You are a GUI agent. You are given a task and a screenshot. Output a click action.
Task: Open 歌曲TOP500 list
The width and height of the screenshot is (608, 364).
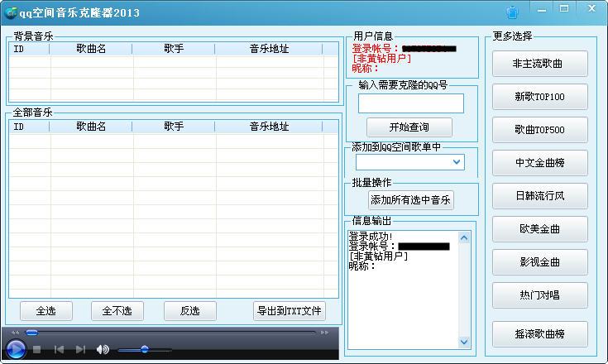point(539,130)
